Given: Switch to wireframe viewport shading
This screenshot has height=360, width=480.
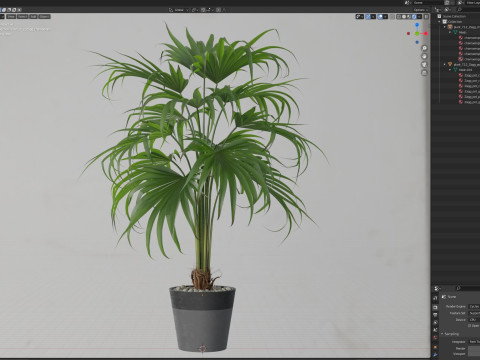Looking at the screenshot, I should (399, 16).
